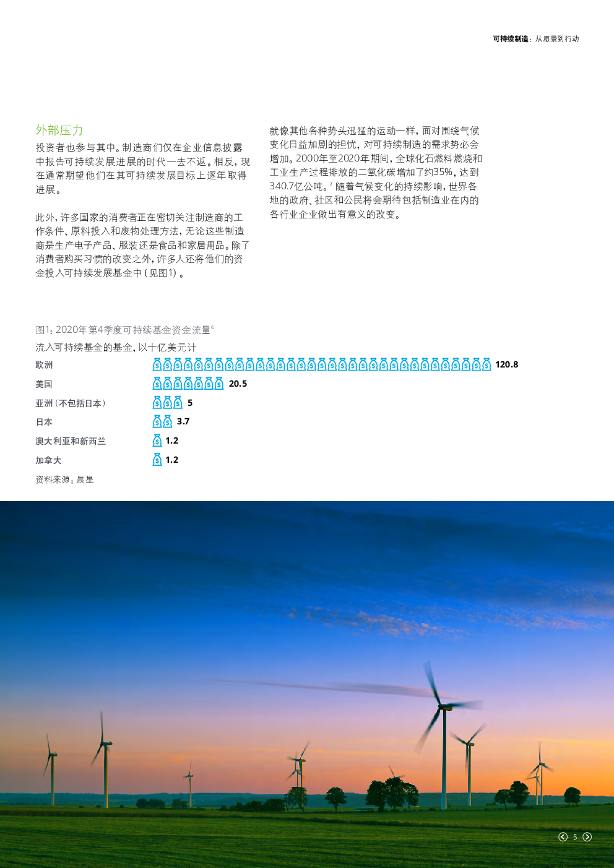Select the 美国 row label

click(44, 384)
